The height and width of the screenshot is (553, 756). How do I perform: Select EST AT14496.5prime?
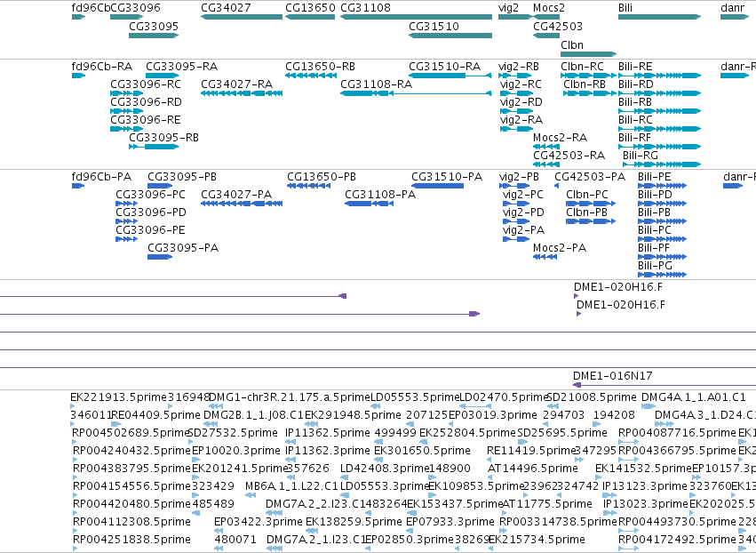pos(533,469)
